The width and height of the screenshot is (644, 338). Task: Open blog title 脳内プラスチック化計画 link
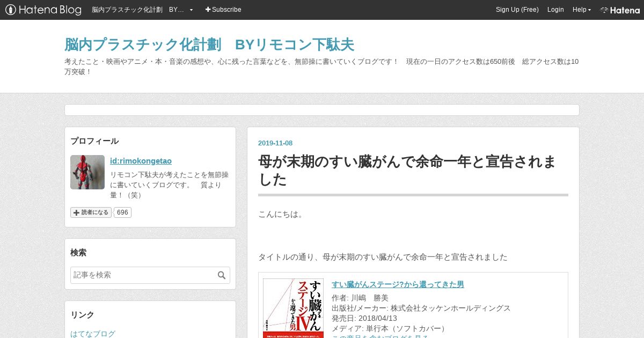[209, 45]
